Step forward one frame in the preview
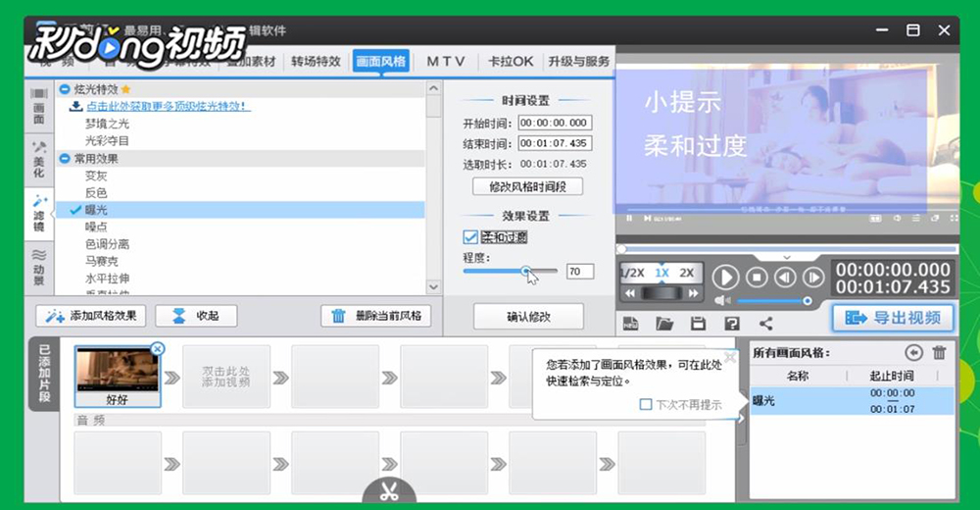The image size is (980, 510). [x=813, y=277]
